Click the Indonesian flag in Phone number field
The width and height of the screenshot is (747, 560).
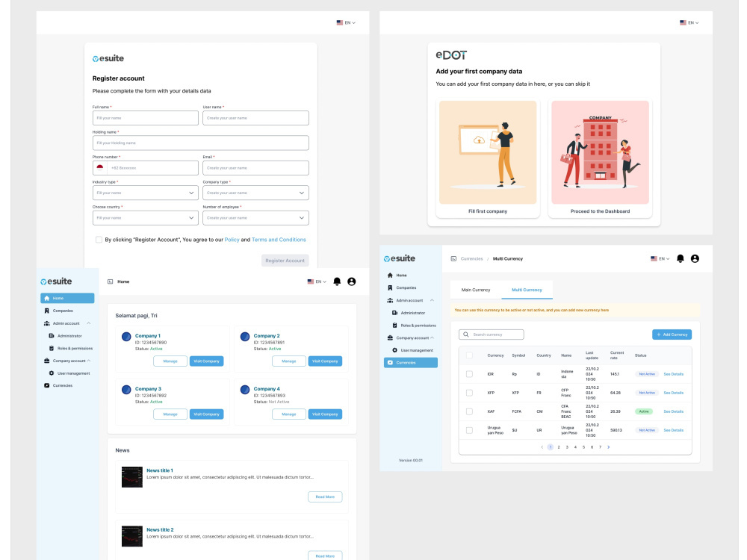100,167
